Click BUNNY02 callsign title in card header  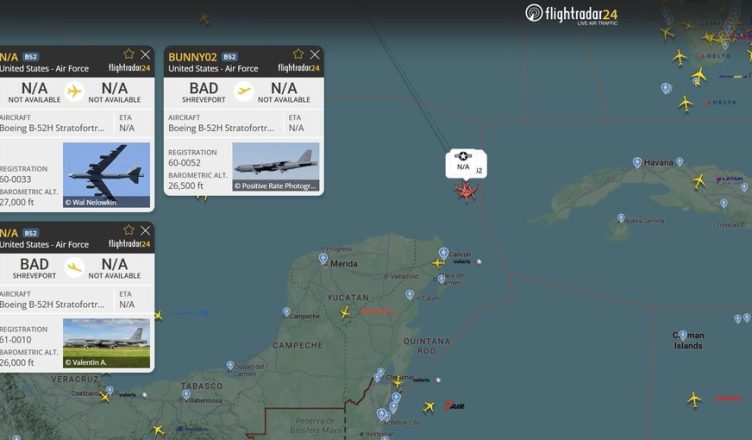click(192, 57)
